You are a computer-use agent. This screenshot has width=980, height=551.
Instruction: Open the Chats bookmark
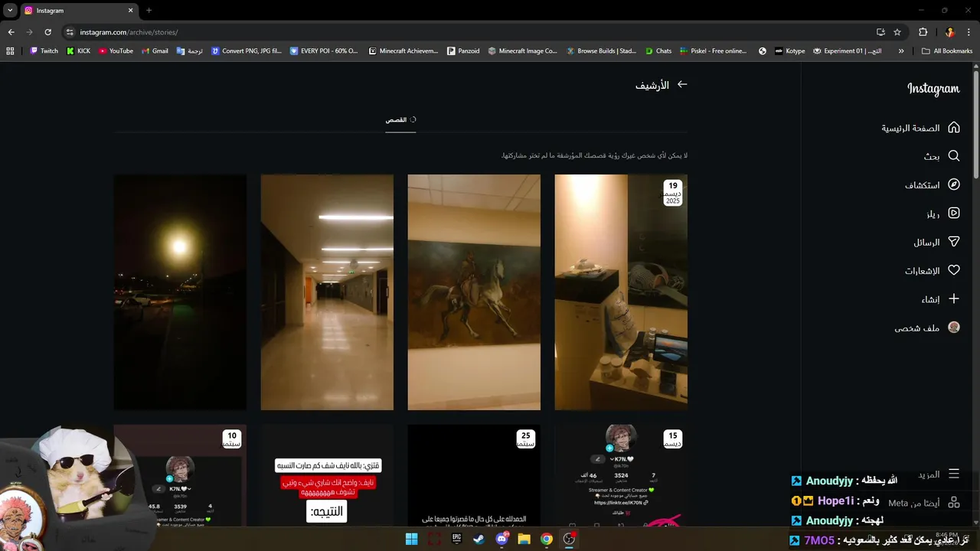[x=658, y=51]
